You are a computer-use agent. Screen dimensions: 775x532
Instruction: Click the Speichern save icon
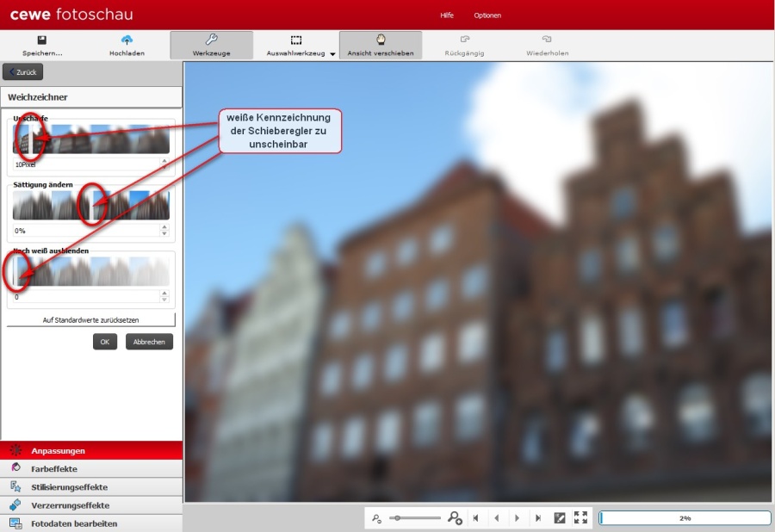click(x=42, y=40)
